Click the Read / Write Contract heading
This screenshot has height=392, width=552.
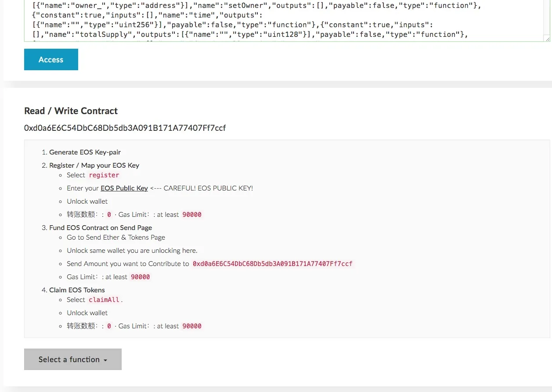[71, 111]
